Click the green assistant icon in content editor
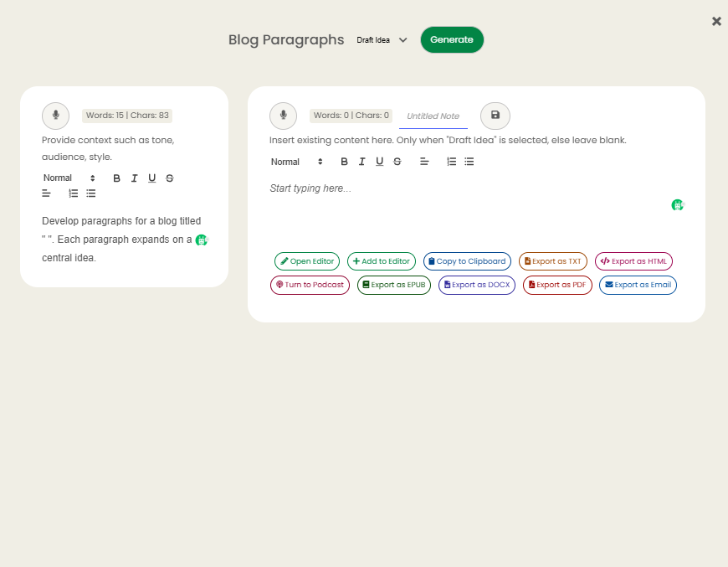Image resolution: width=728 pixels, height=567 pixels. (x=678, y=205)
